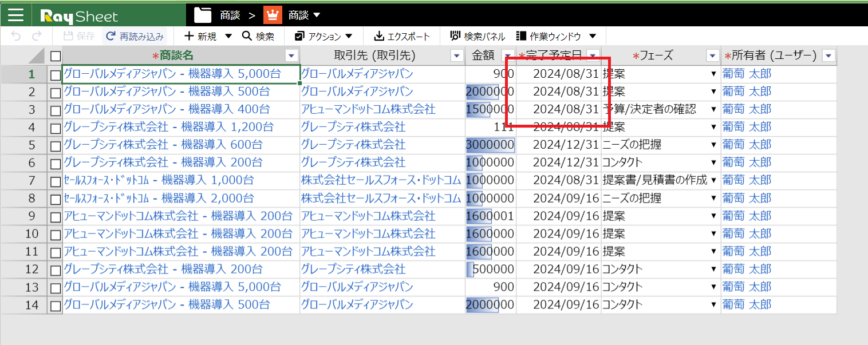Check the row 9 checkbox
868x345 pixels.
[x=55, y=216]
